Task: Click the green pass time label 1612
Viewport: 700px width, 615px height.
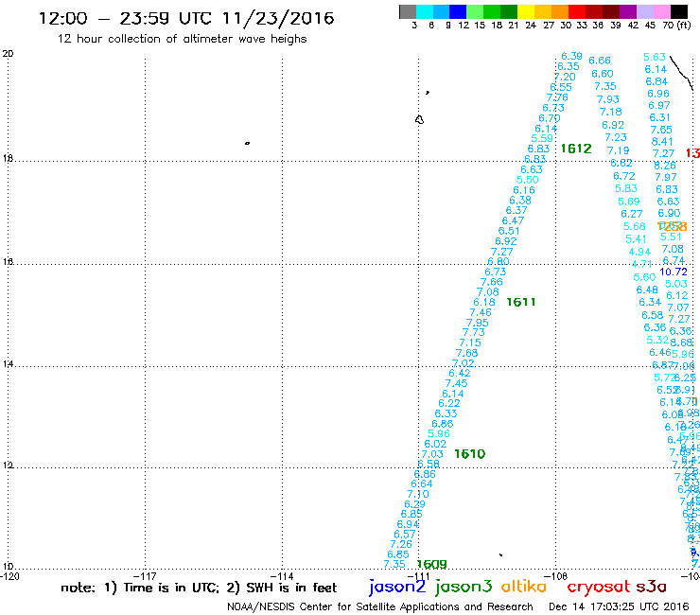Action: [x=576, y=149]
